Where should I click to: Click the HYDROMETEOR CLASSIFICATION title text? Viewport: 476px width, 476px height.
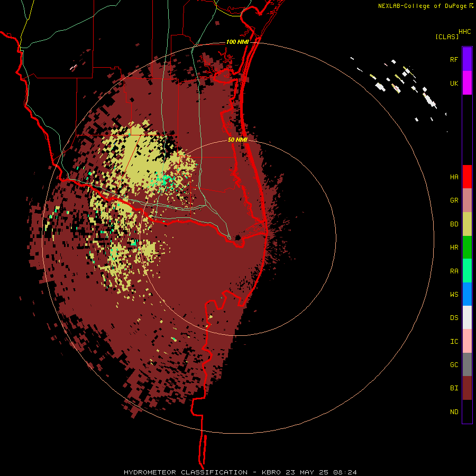coord(186,472)
